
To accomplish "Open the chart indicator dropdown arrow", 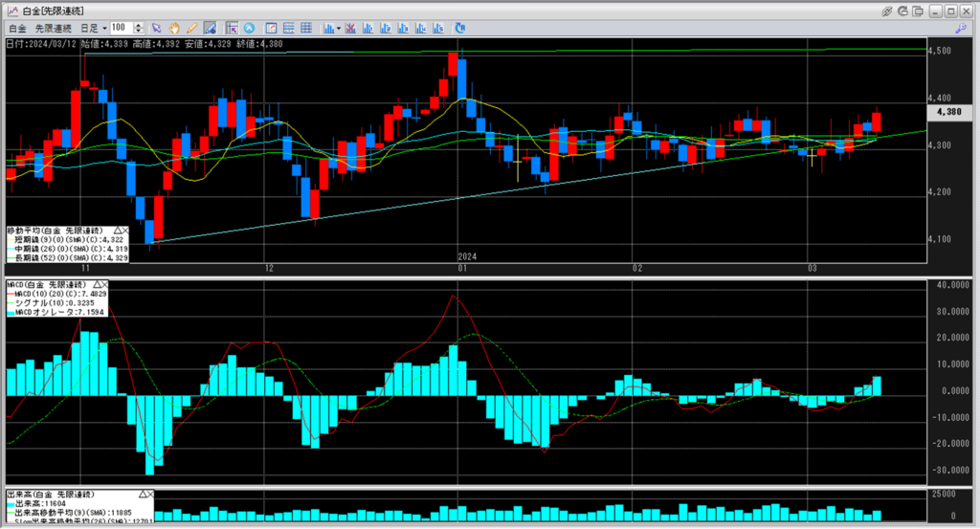I will point(338,29).
